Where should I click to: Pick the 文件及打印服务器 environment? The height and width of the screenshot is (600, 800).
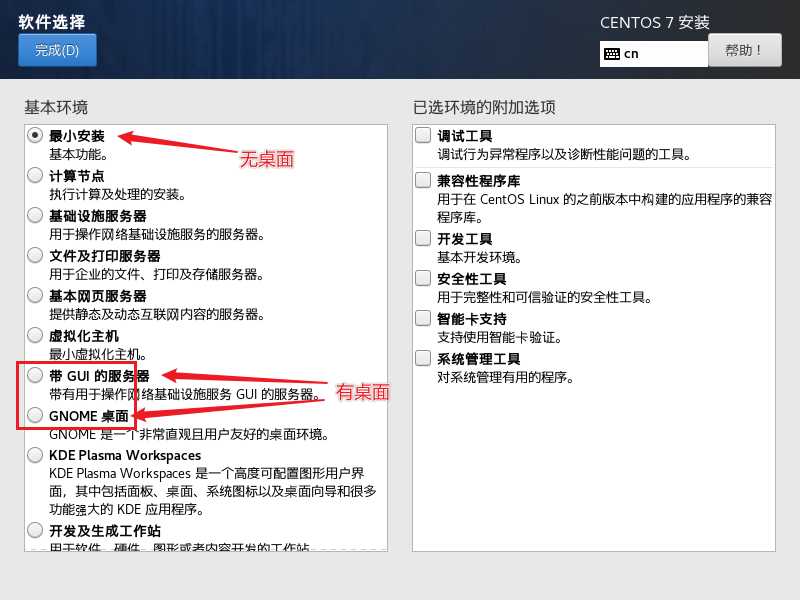[x=35, y=255]
